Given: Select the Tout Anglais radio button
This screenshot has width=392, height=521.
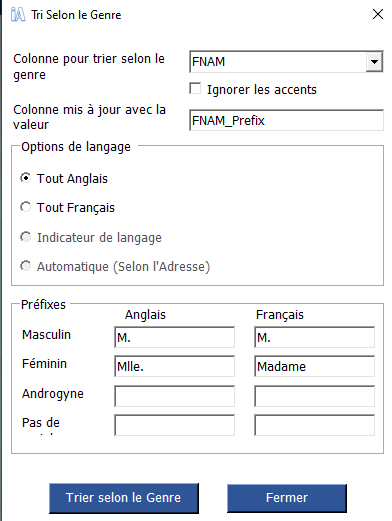Looking at the screenshot, I should [x=25, y=178].
